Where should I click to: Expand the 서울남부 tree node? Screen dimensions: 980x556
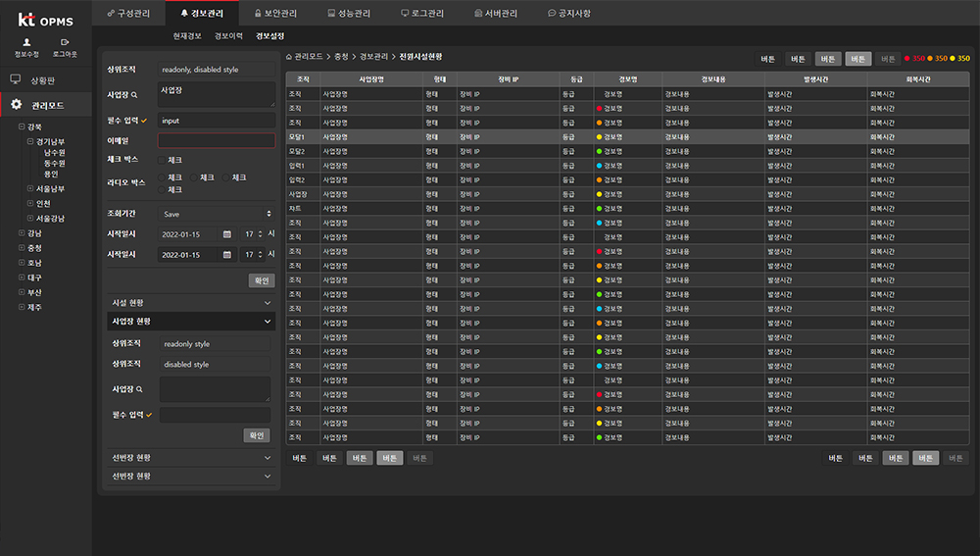click(30, 188)
